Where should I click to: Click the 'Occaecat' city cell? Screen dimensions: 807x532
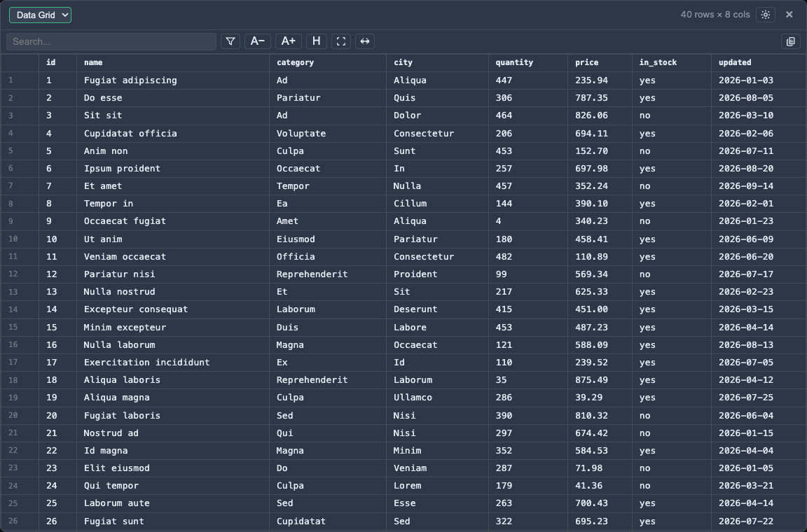click(x=437, y=344)
